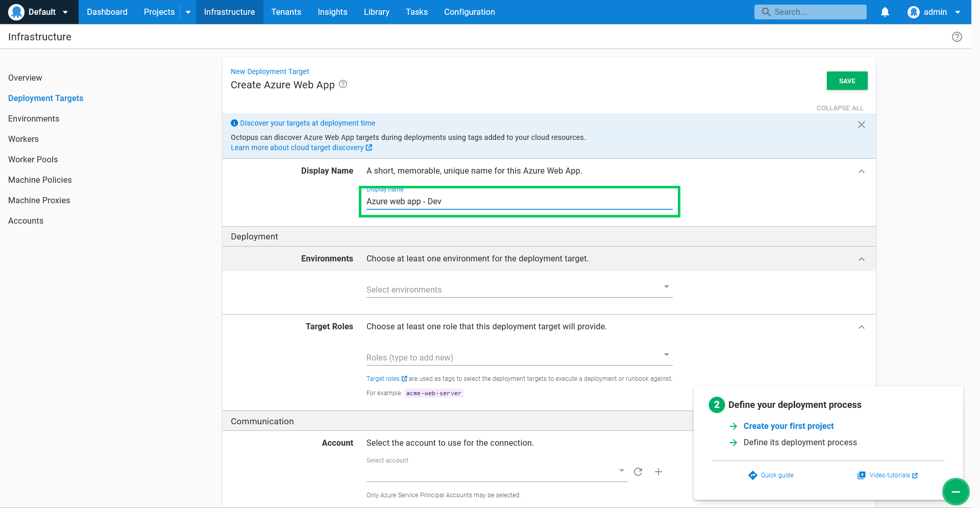The height and width of the screenshot is (508, 980).
Task: Open the Dashboard menu item
Action: click(x=107, y=12)
